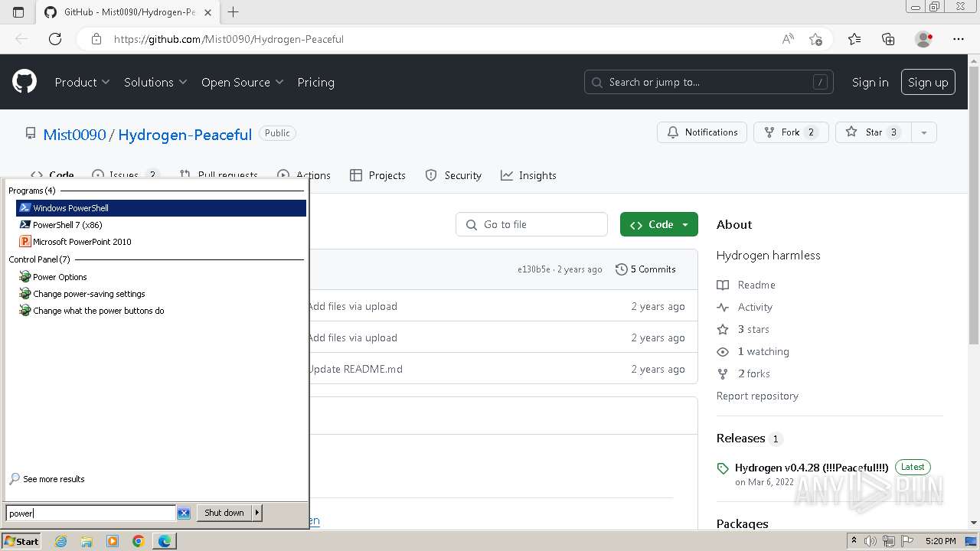Switch to the Projects tab
Image resolution: width=980 pixels, height=551 pixels.
click(377, 175)
